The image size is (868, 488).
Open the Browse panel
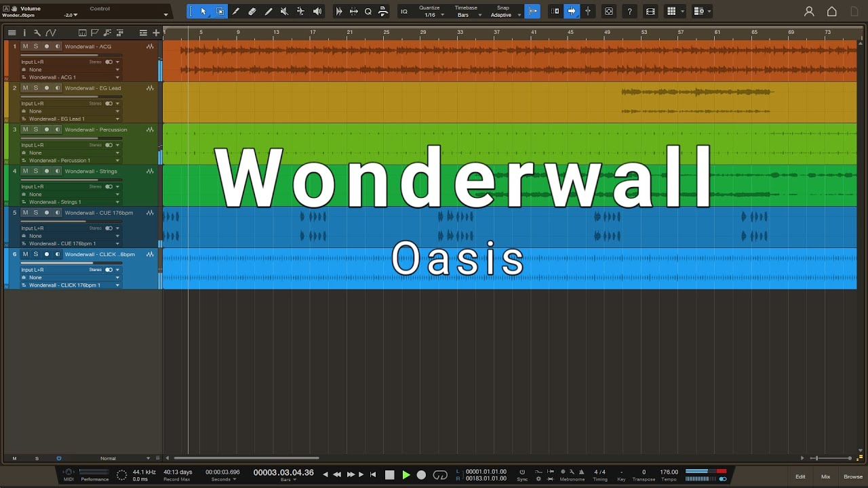pyautogui.click(x=853, y=476)
